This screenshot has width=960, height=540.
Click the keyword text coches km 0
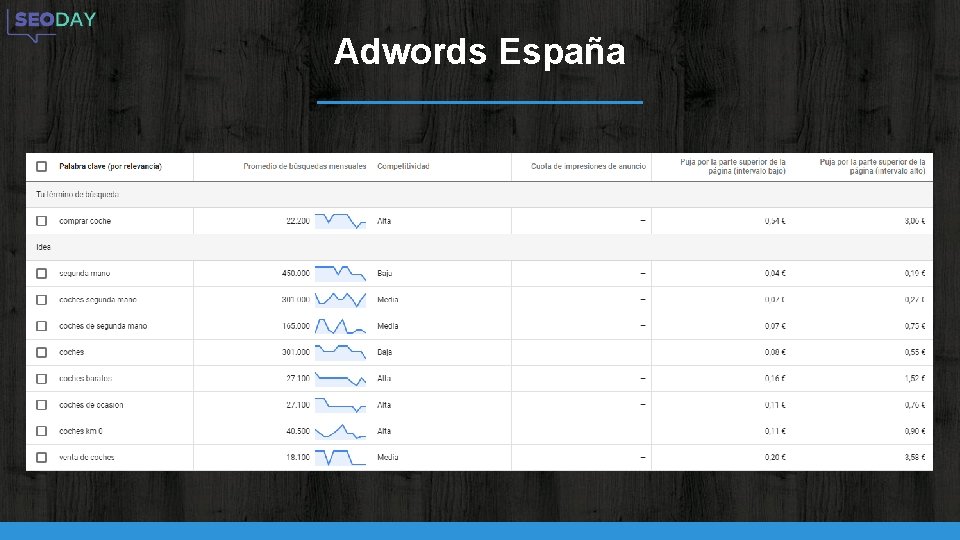click(x=81, y=431)
